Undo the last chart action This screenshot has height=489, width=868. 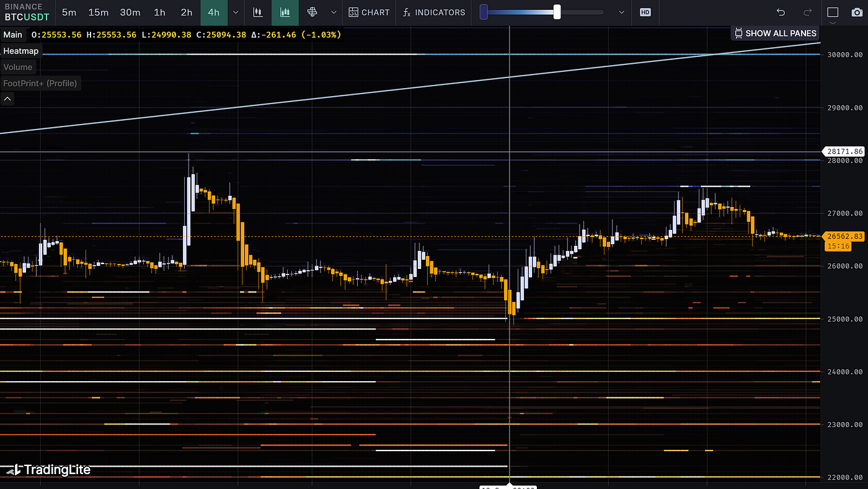(x=781, y=12)
